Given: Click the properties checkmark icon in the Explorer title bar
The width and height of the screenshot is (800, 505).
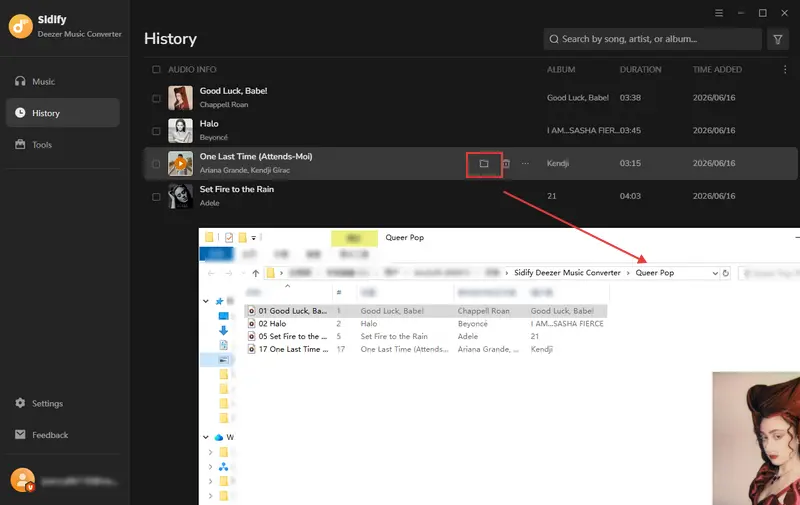Looking at the screenshot, I should pyautogui.click(x=229, y=238).
